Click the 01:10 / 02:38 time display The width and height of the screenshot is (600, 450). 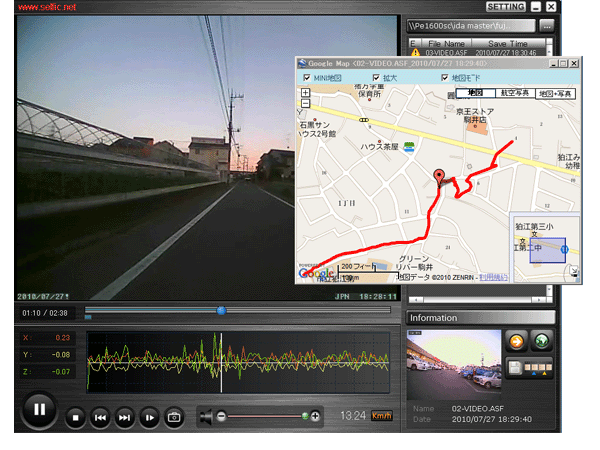tap(45, 313)
